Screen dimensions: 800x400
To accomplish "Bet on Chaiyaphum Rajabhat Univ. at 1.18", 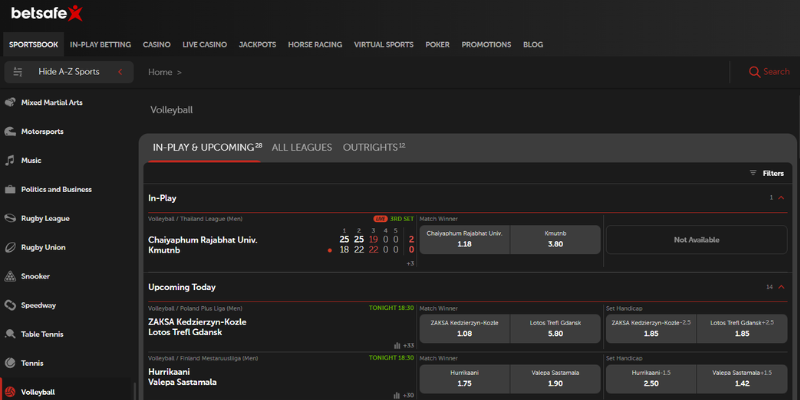I will click(464, 239).
